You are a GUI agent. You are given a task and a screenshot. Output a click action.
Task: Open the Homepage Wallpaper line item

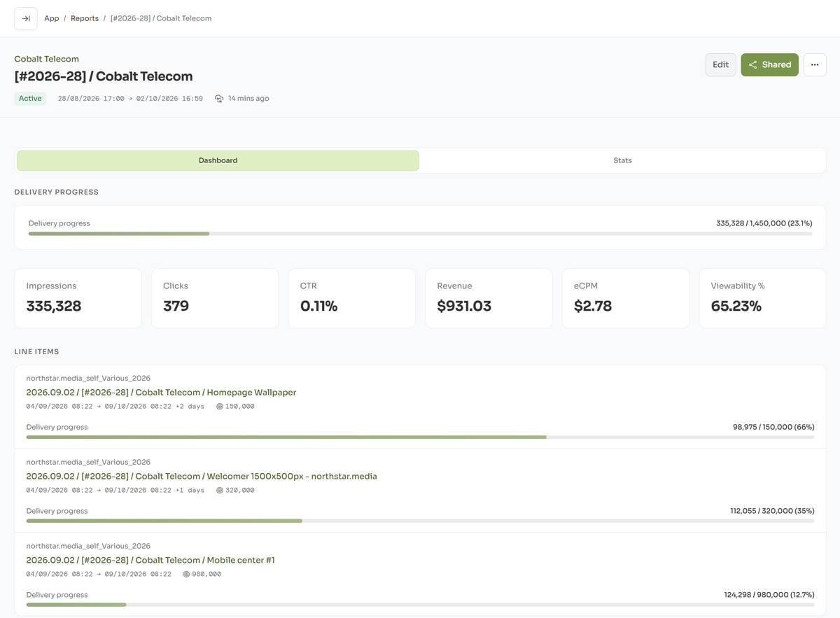point(161,393)
